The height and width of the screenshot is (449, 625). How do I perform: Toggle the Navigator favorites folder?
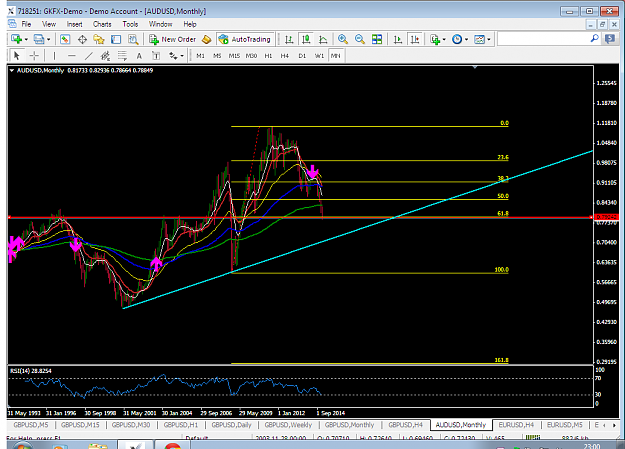(x=99, y=39)
